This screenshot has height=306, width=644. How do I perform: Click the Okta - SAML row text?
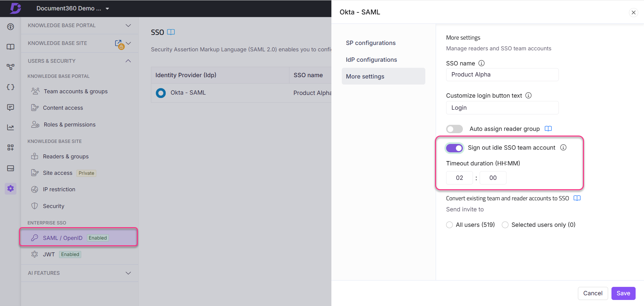(188, 93)
